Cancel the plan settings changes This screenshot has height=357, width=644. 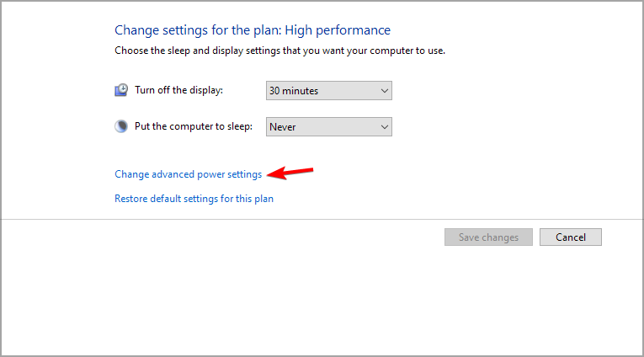[x=571, y=237]
